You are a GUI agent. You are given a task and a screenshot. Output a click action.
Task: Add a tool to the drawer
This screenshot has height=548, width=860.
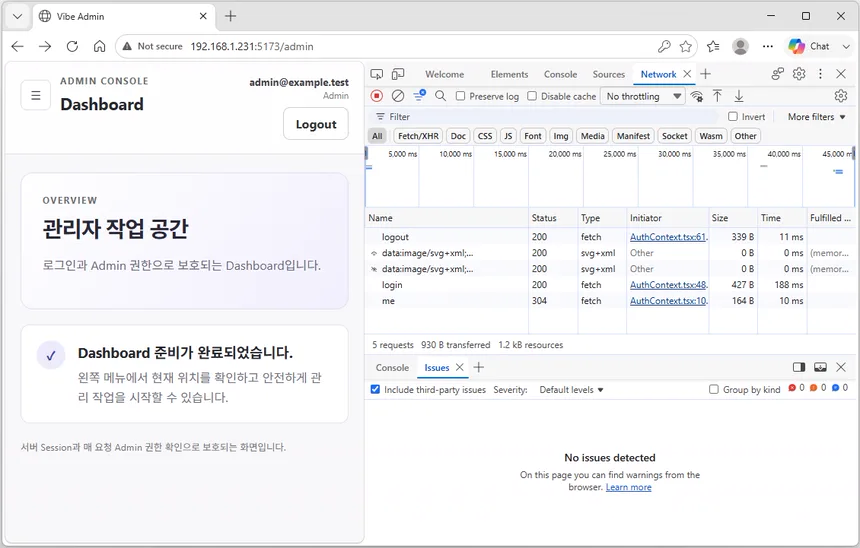click(x=479, y=368)
